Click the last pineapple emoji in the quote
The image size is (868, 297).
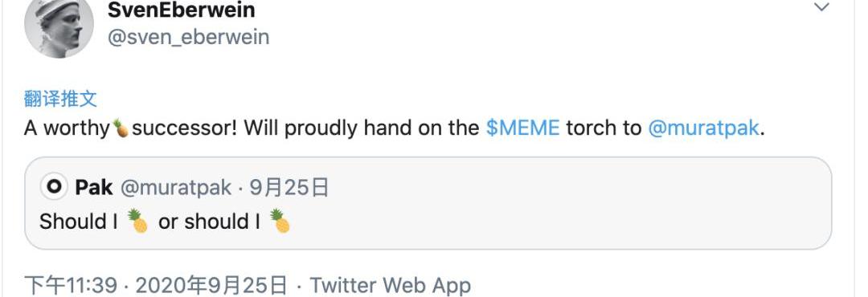point(280,221)
